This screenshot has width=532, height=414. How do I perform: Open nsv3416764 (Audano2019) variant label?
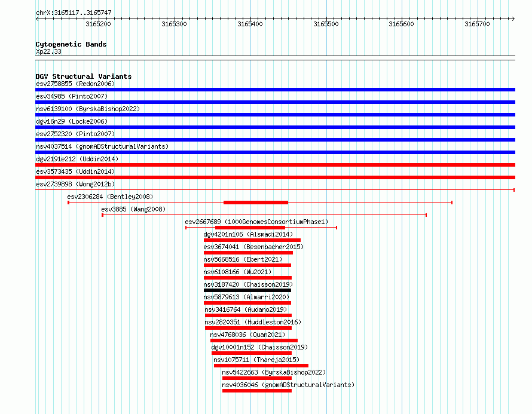[246, 309]
